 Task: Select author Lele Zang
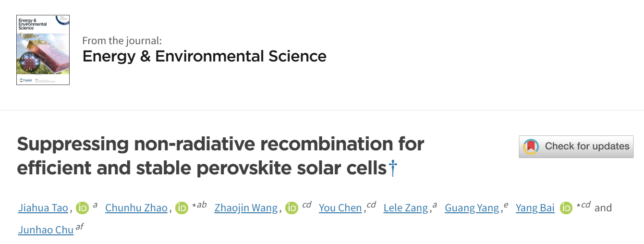point(405,208)
